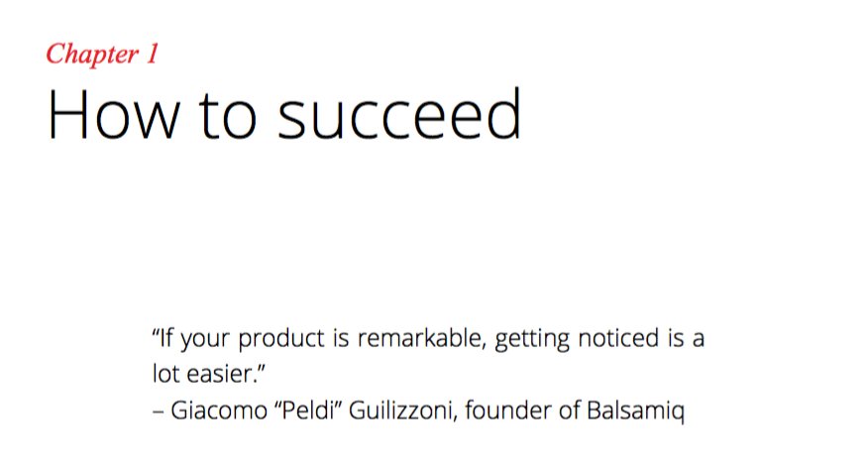Click the word "getting" in the quote

pos(532,340)
